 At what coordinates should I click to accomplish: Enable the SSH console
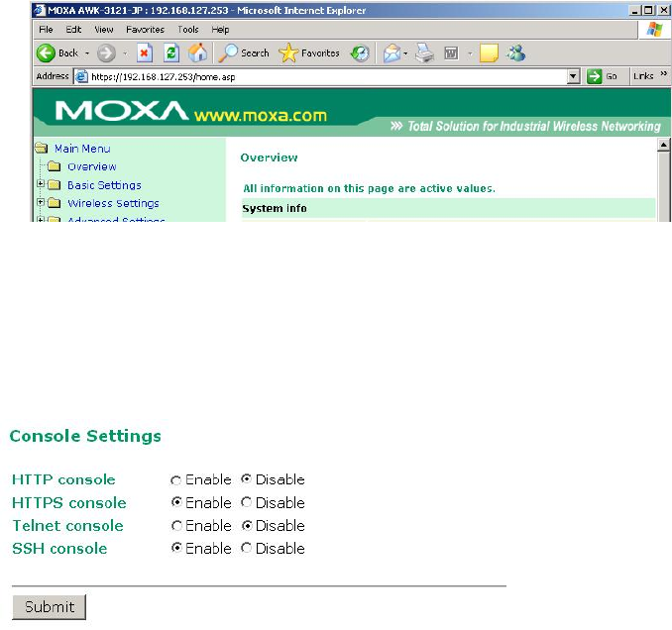176,548
